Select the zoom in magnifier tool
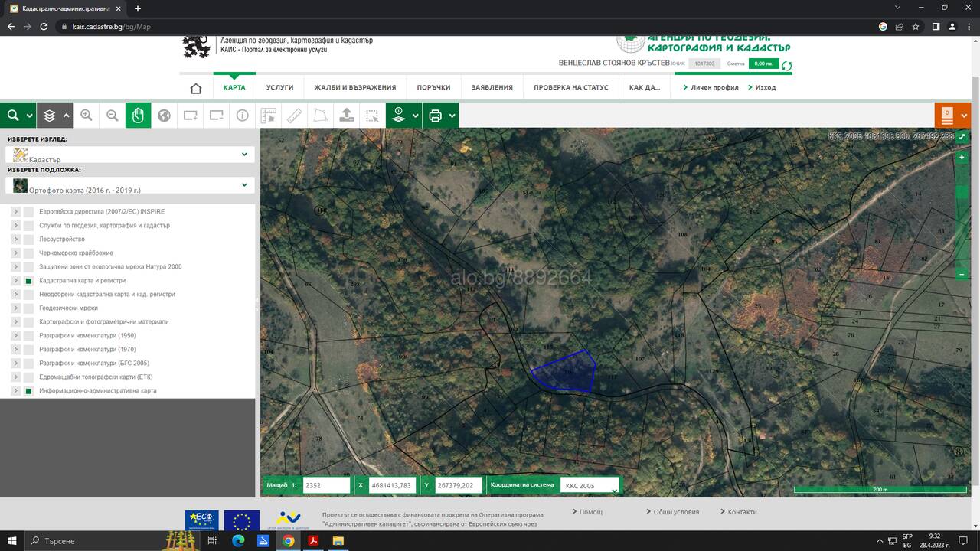 coord(87,116)
